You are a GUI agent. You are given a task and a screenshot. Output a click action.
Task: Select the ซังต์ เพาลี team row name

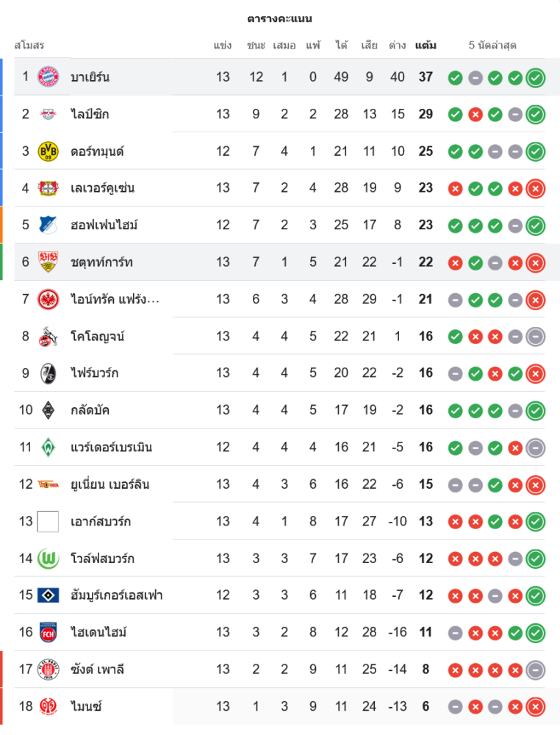tap(98, 670)
